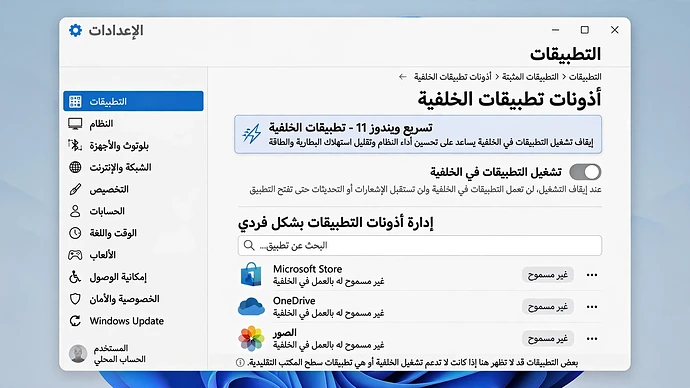Click the gamepad icon for Gaming

tap(75, 255)
